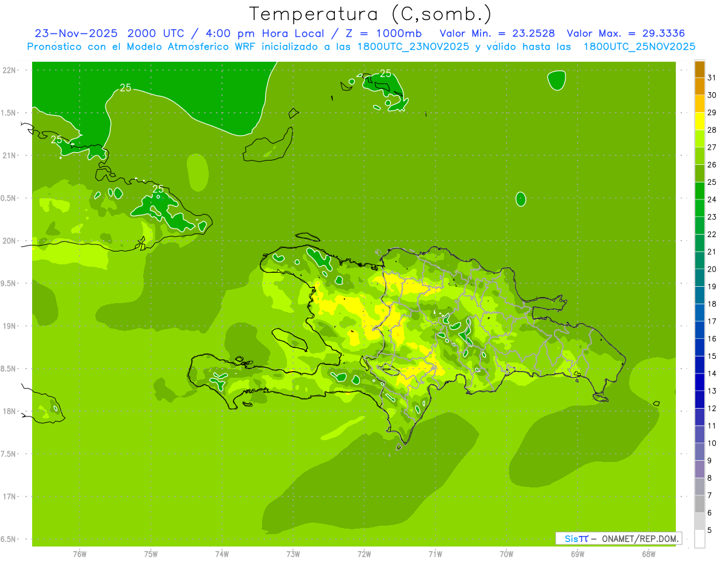Click the white swatch below 5 on scale

tap(699, 539)
